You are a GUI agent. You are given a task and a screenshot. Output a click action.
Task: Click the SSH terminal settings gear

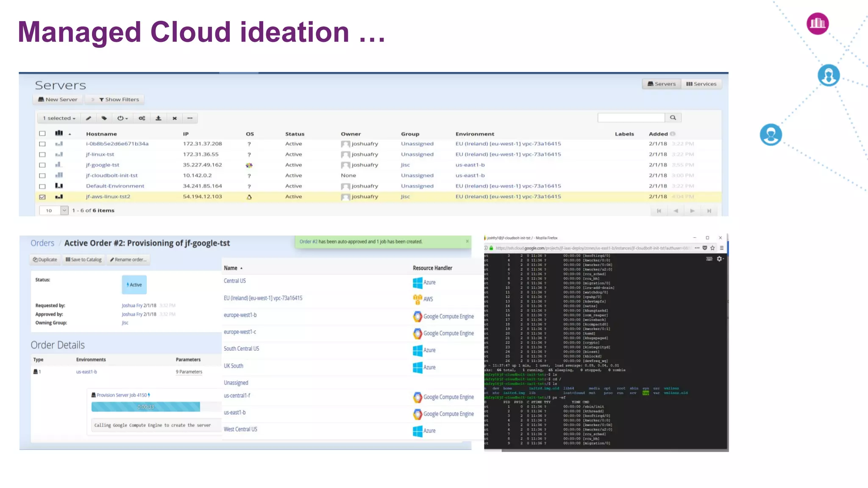coord(719,258)
